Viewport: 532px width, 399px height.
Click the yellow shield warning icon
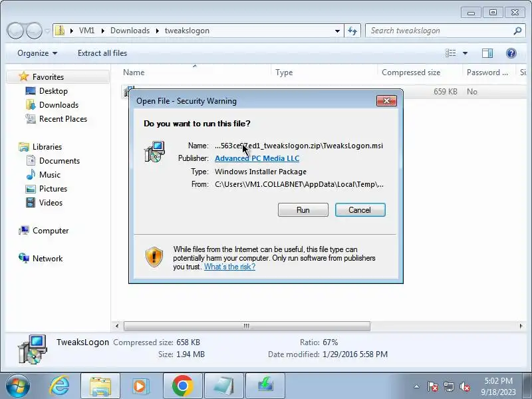pos(154,257)
